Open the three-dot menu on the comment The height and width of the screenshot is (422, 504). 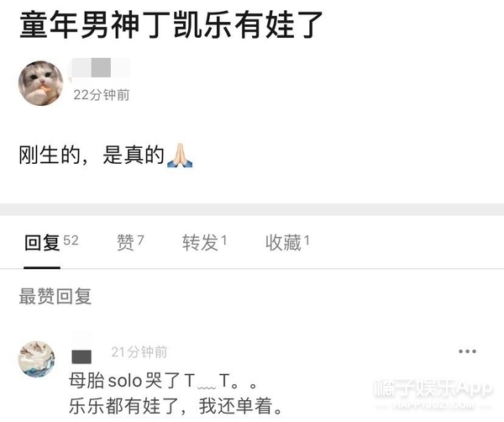pos(467,351)
